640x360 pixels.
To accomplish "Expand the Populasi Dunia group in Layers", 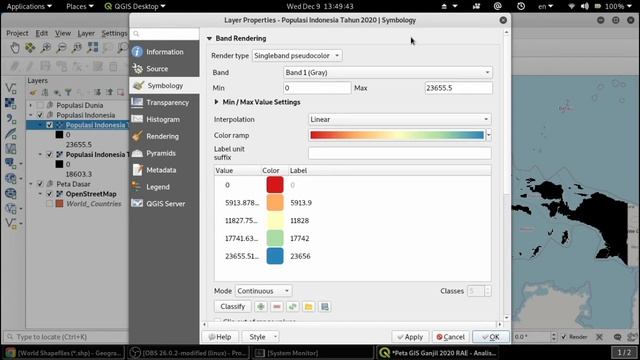I will [x=31, y=105].
